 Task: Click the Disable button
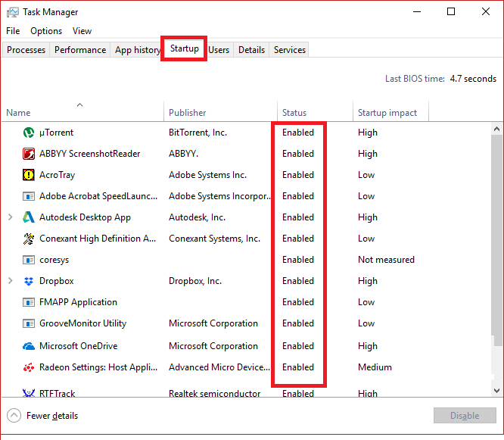(465, 416)
